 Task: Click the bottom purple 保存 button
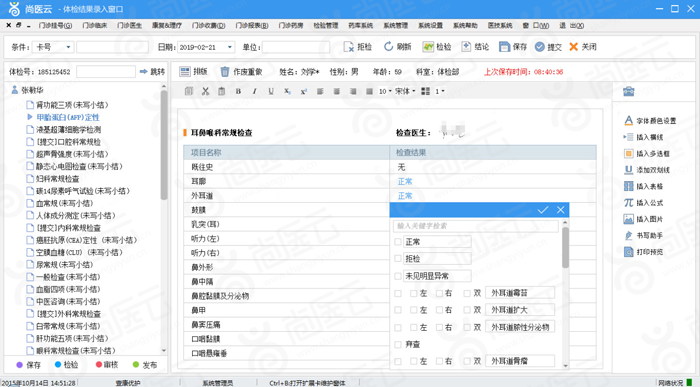click(29, 365)
